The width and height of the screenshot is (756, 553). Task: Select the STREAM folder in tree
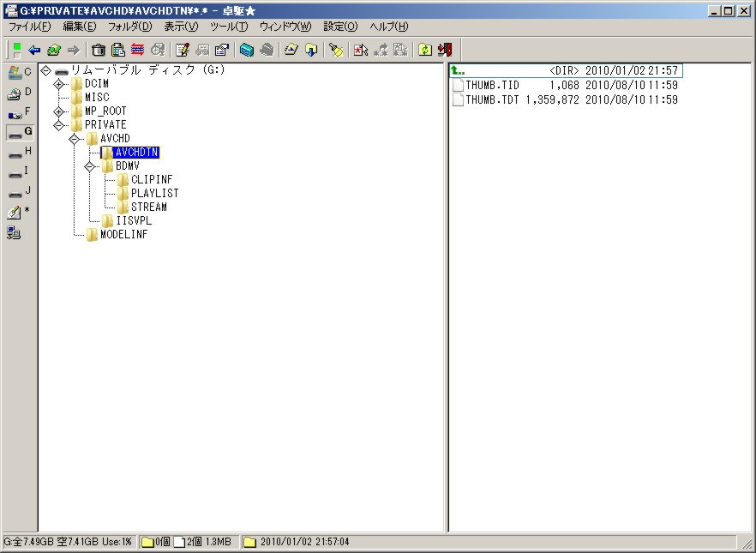point(148,207)
